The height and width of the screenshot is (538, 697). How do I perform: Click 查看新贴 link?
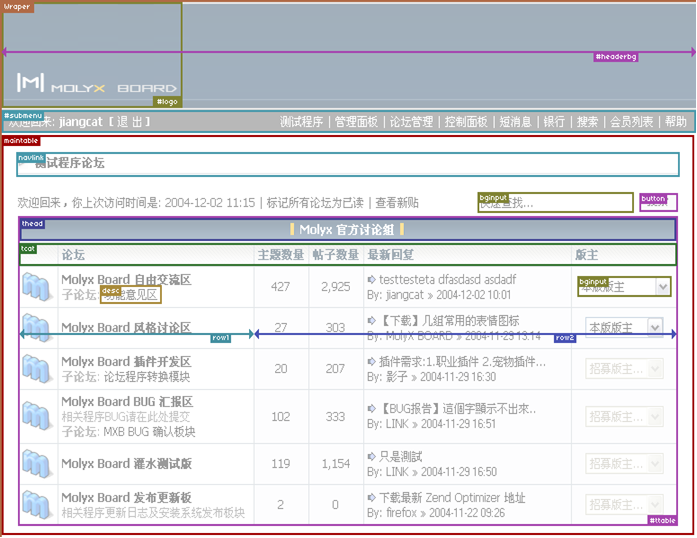tap(397, 203)
